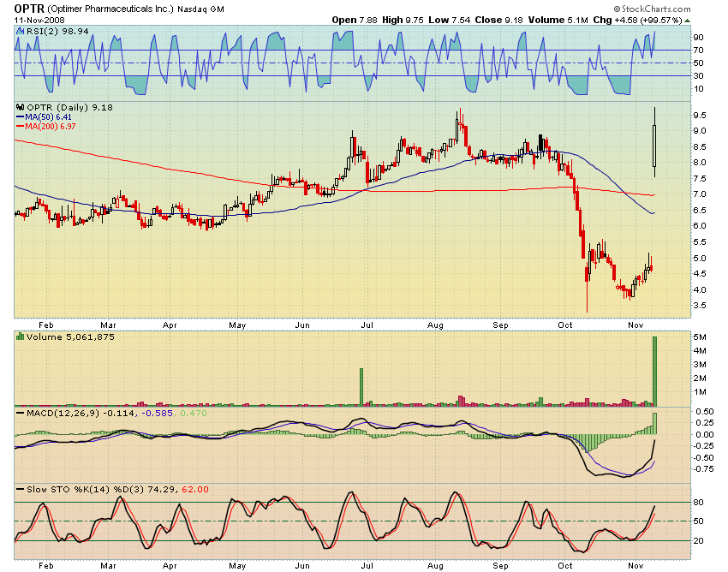
Task: Open the StockCharts.com copyright link
Action: click(x=652, y=9)
